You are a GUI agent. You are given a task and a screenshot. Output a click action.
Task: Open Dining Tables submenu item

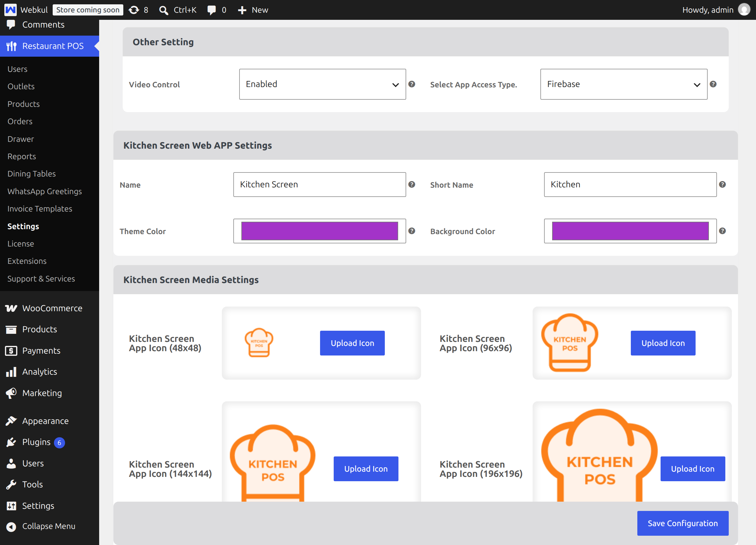point(32,173)
